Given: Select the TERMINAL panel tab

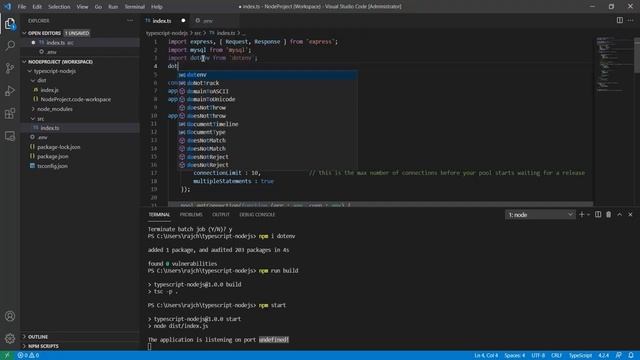Looking at the screenshot, I should point(159,215).
